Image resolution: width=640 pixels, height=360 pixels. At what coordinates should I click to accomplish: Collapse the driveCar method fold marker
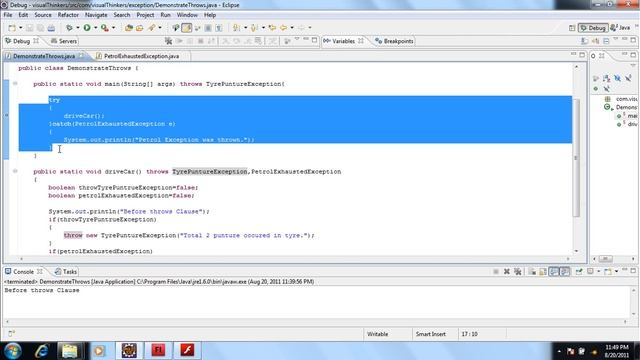pos(15,171)
